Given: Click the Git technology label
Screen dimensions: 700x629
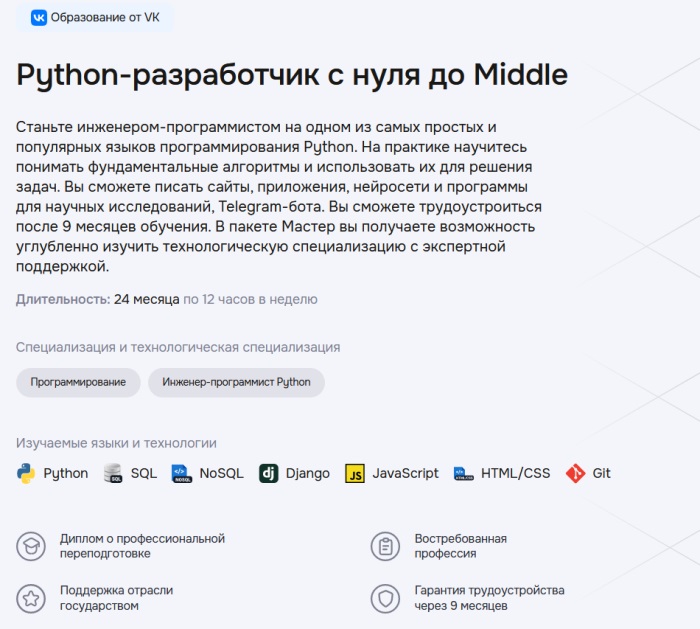Looking at the screenshot, I should [x=601, y=474].
